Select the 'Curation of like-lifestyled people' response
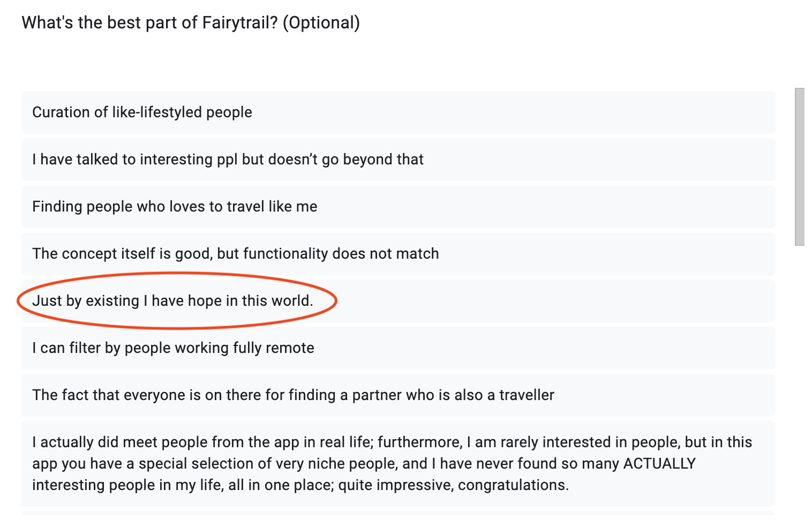Viewport: 812px width, 527px height. (x=399, y=112)
